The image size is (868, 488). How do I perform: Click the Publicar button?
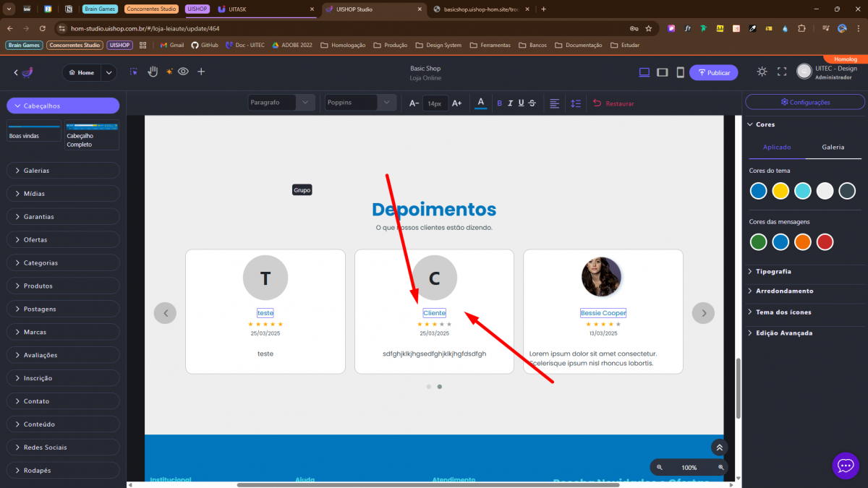713,72
